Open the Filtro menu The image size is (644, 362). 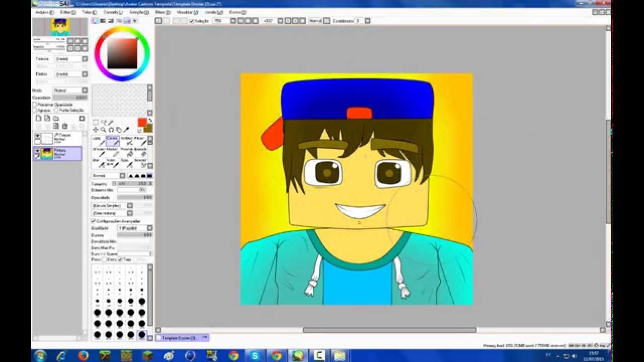tap(162, 12)
